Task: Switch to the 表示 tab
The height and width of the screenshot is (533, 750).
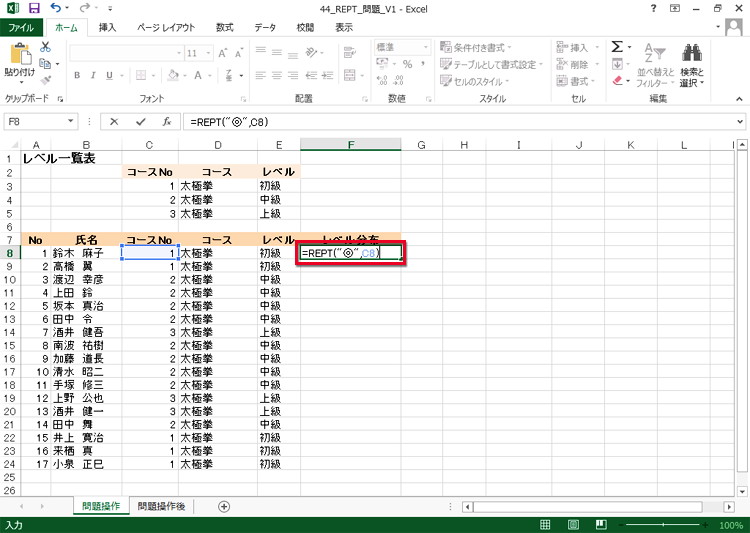Action: coord(344,27)
